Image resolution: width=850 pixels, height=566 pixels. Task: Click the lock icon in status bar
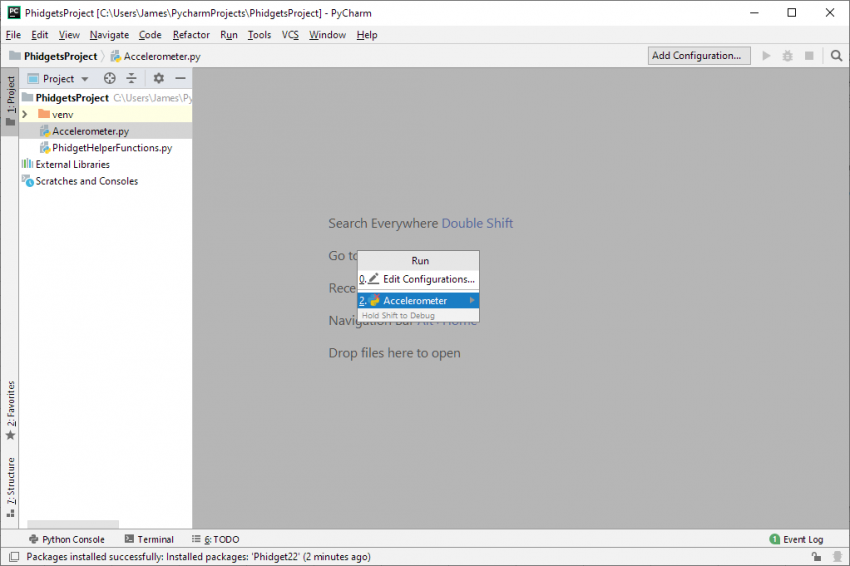pyautogui.click(x=816, y=557)
